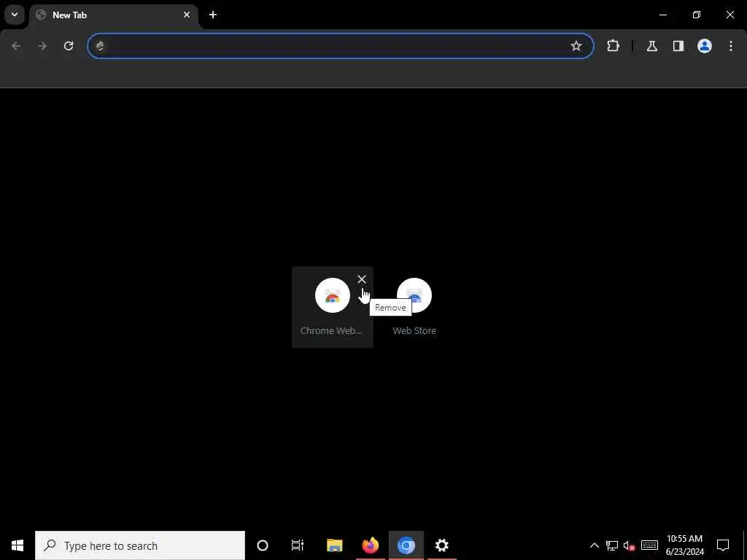Click the browser back arrow
Image resolution: width=747 pixels, height=560 pixels.
pos(16,46)
